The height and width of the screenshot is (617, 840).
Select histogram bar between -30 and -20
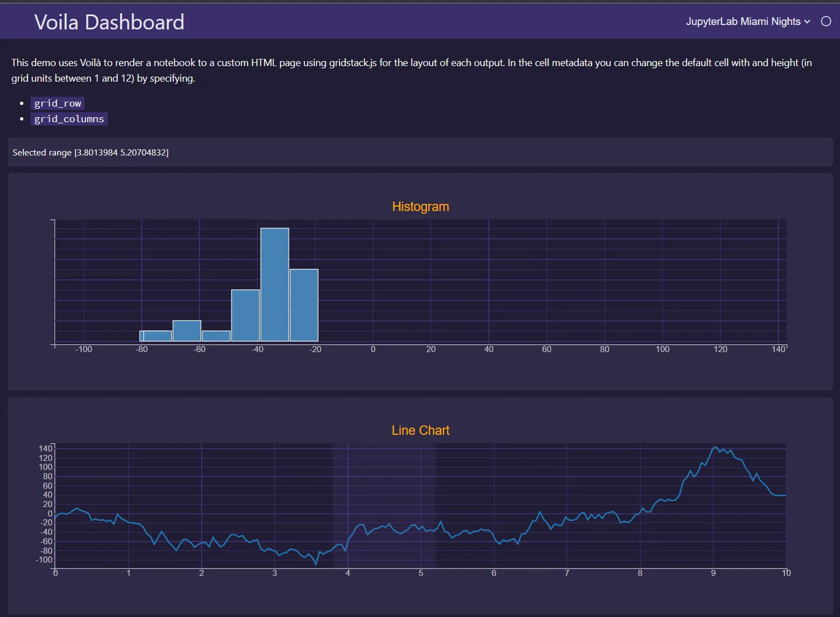[304, 305]
